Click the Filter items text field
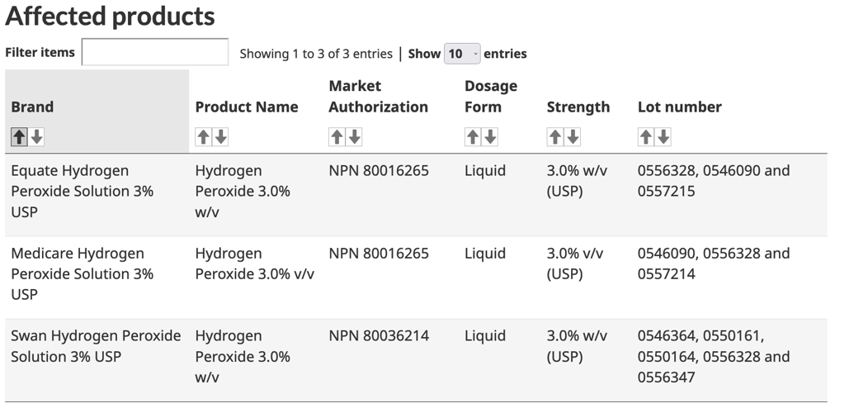This screenshot has width=868, height=413. point(155,52)
